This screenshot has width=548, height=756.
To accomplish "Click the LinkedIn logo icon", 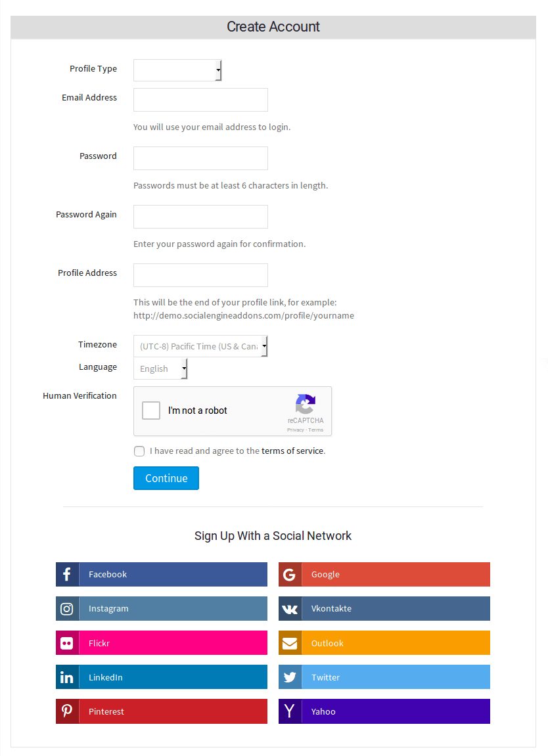I will [x=67, y=677].
